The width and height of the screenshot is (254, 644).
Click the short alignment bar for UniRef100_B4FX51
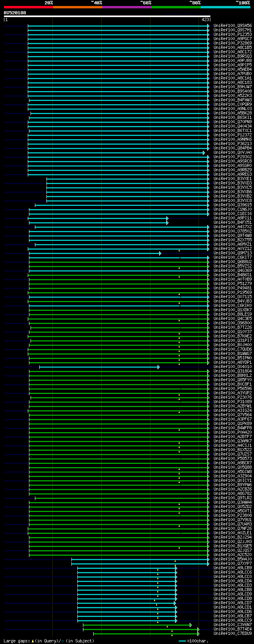99,223
